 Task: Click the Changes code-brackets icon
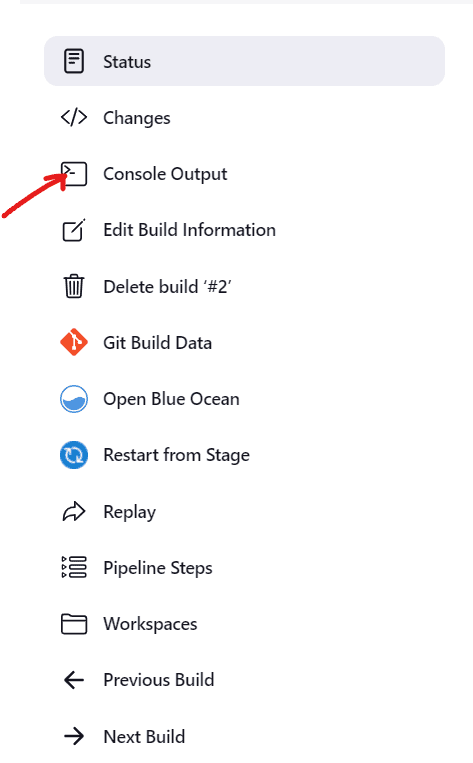point(74,118)
